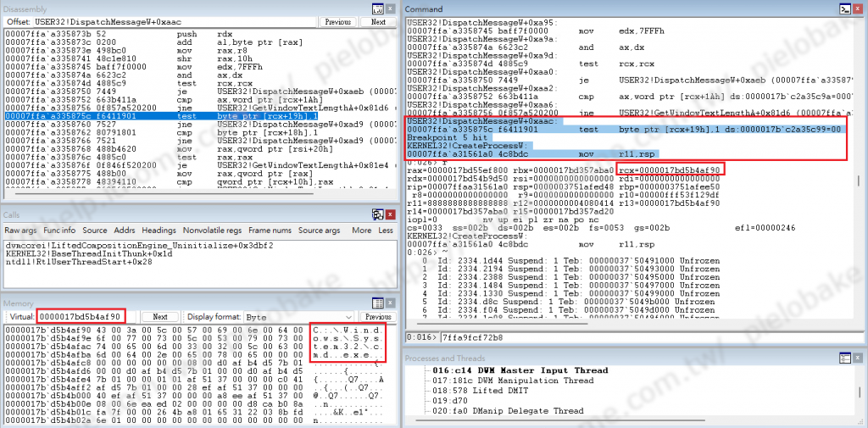The width and height of the screenshot is (868, 428).
Task: Toggle Source args in Calls toolbar
Action: (319, 231)
